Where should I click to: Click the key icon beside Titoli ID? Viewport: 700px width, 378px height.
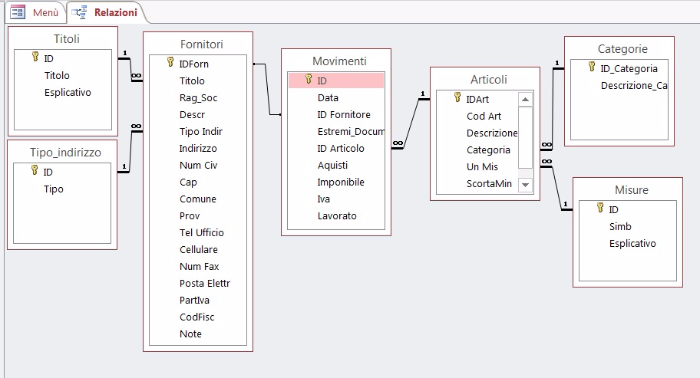coord(35,57)
